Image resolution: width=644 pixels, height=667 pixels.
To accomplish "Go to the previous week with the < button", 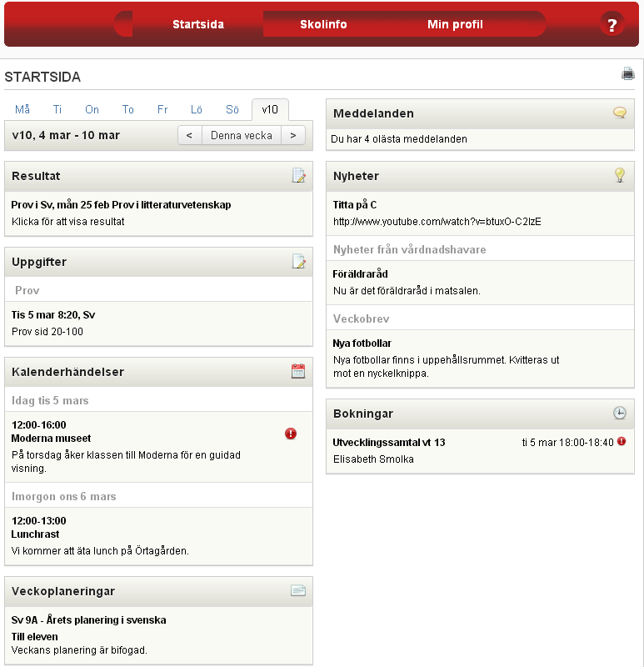I will 190,135.
